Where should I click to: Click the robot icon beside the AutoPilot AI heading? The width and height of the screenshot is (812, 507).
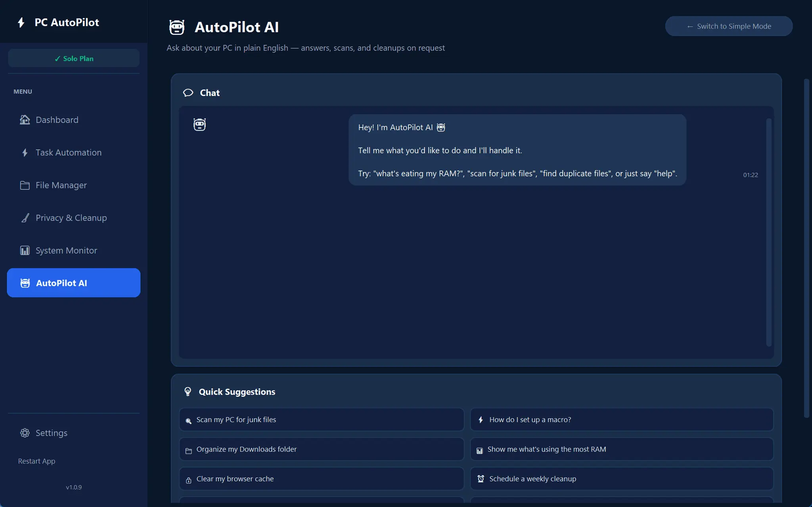click(x=177, y=27)
